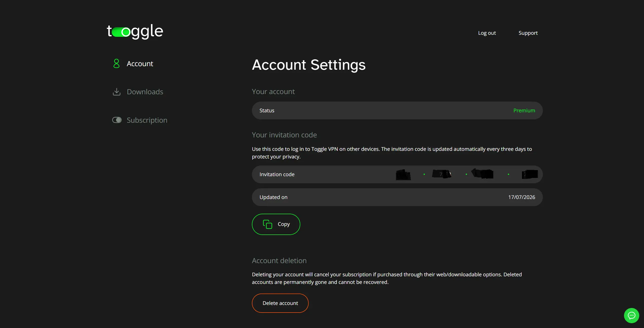The image size is (644, 328).
Task: Open the Subscription section
Action: [x=147, y=120]
